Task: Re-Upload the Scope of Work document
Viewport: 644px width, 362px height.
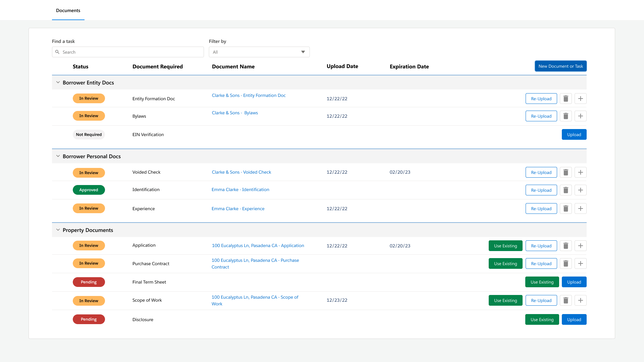Action: click(541, 300)
